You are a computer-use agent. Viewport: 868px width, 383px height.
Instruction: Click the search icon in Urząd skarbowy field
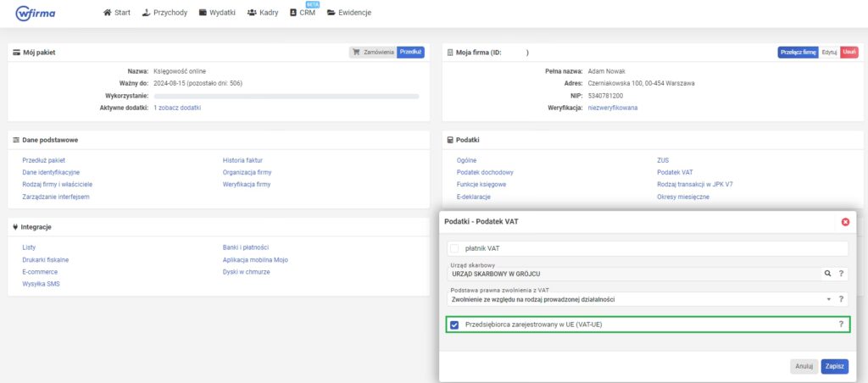coord(827,274)
